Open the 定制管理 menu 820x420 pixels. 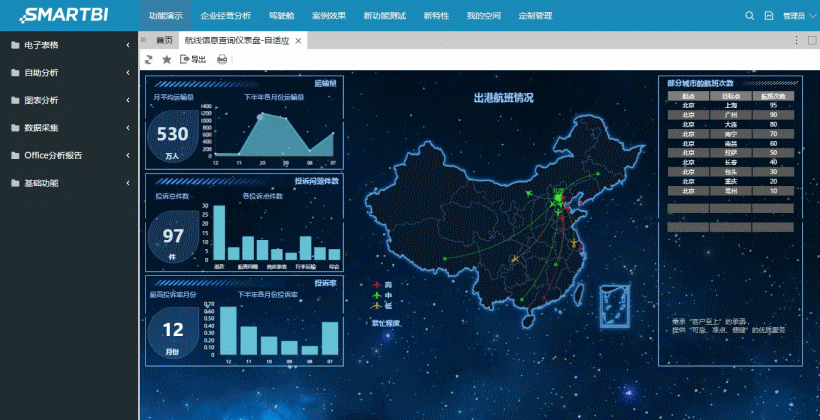(x=535, y=16)
